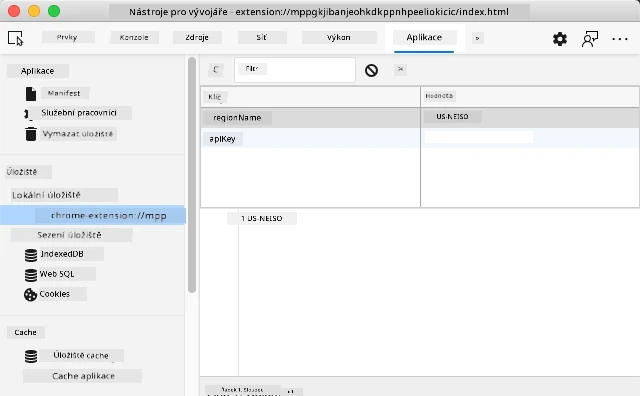Image resolution: width=640 pixels, height=396 pixels.
Task: Open Úložiště cache item
Action: tap(81, 356)
